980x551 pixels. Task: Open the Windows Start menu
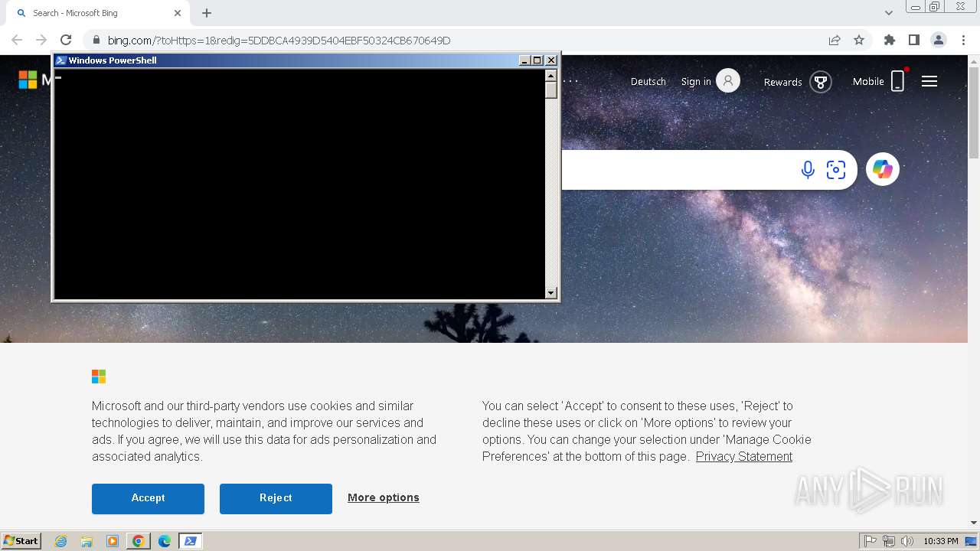click(x=21, y=541)
